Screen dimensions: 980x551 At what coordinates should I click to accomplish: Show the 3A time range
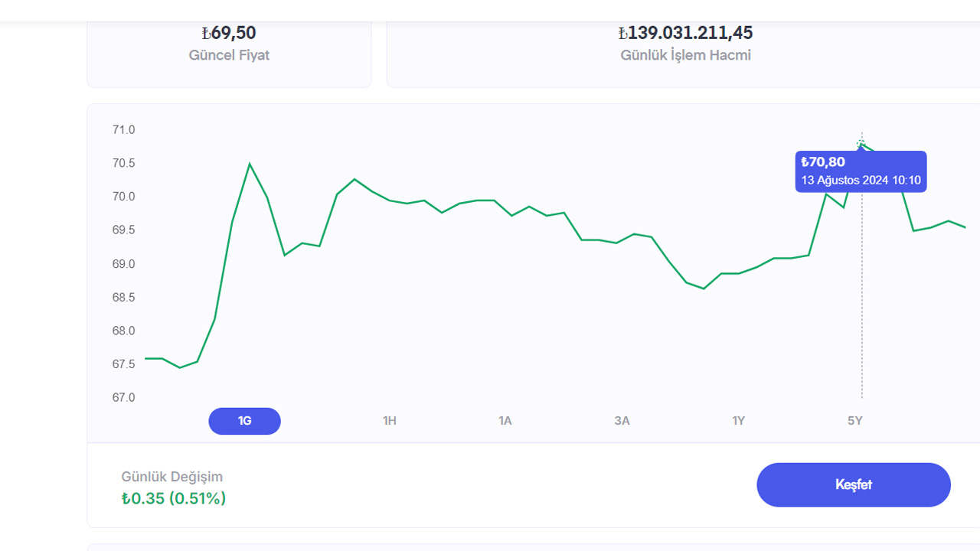point(622,421)
